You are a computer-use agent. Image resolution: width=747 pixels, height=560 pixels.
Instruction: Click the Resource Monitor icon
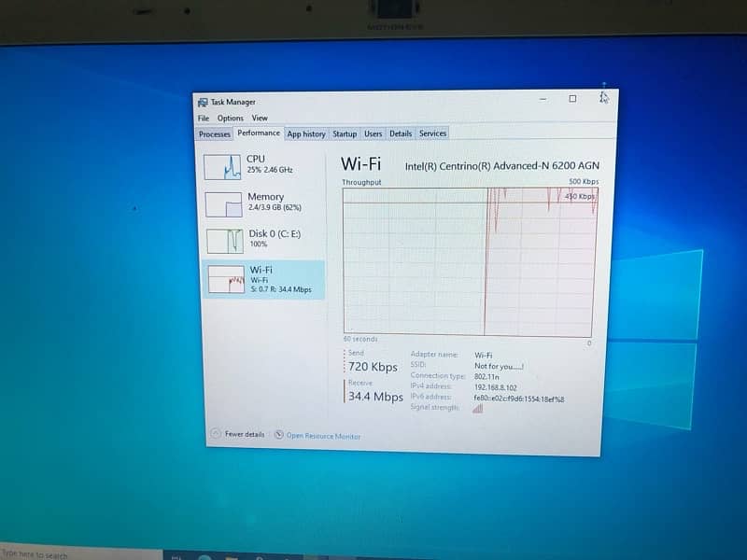[x=279, y=435]
